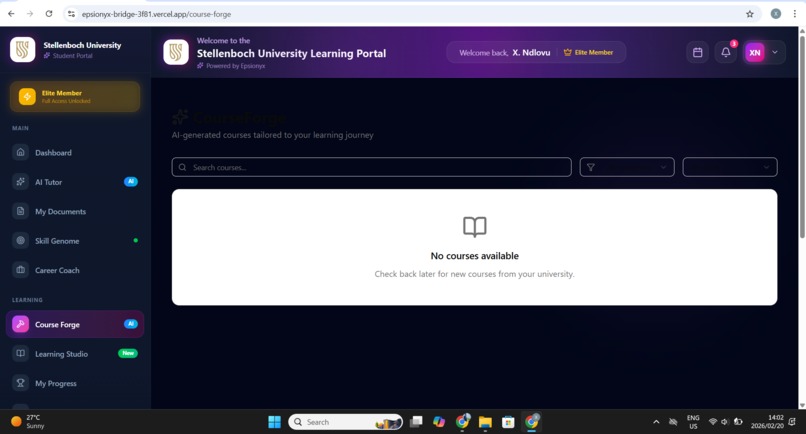This screenshot has height=434, width=806.
Task: Show hidden system tray icons
Action: (656, 422)
